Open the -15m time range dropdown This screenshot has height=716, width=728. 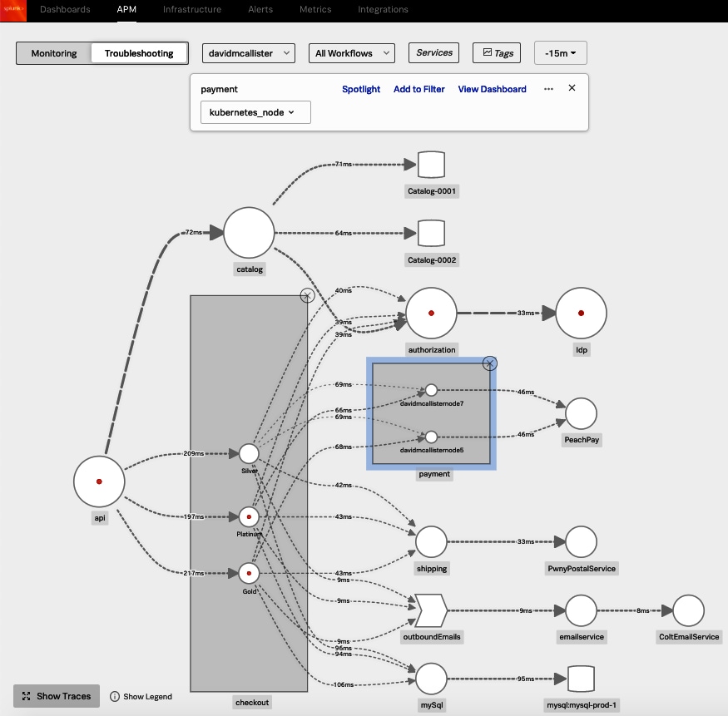[561, 53]
